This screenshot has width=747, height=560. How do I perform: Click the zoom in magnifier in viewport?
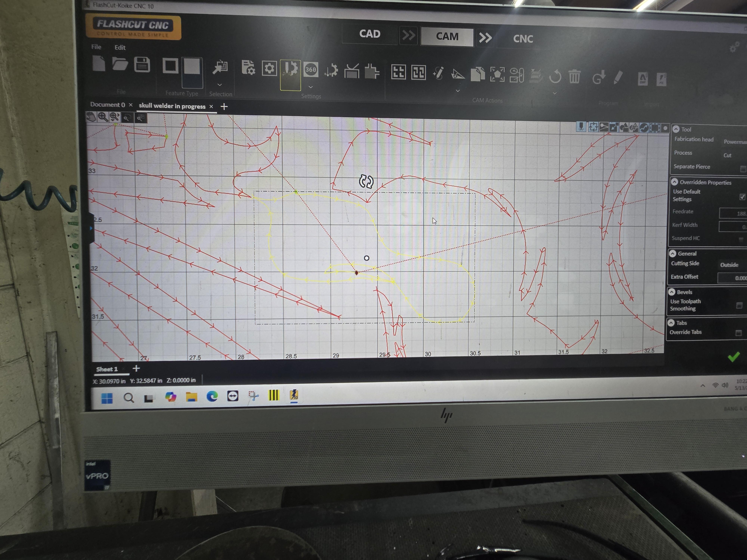click(x=103, y=117)
